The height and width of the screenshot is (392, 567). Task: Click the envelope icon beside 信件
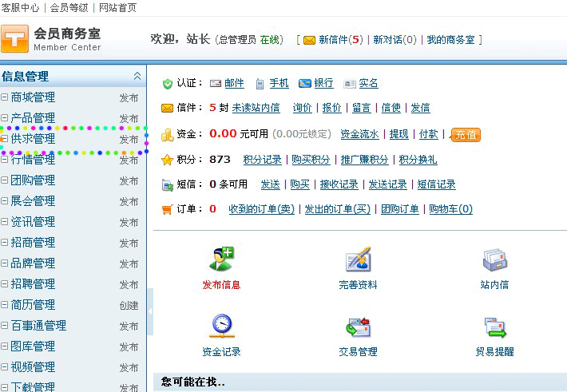coord(167,108)
